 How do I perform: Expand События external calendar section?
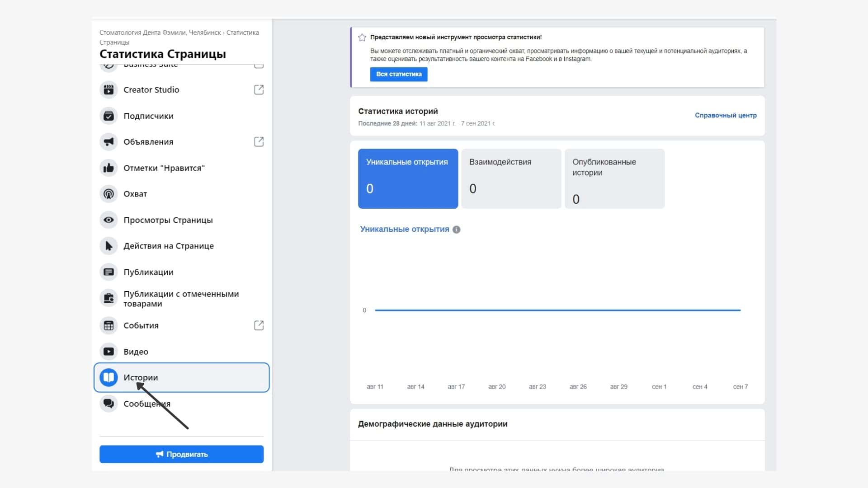click(x=258, y=325)
